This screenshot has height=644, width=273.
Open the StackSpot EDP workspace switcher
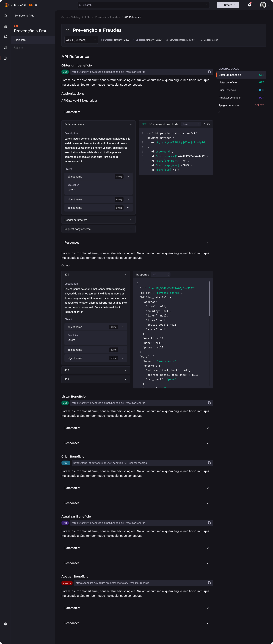[x=36, y=5]
